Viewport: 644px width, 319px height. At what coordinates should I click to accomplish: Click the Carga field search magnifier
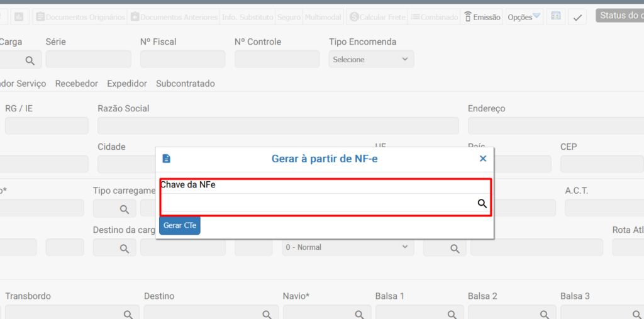30,60
